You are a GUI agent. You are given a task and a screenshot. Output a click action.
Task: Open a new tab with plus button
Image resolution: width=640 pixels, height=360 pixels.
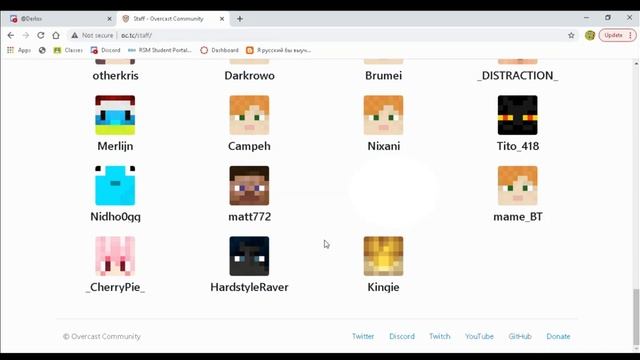point(240,19)
